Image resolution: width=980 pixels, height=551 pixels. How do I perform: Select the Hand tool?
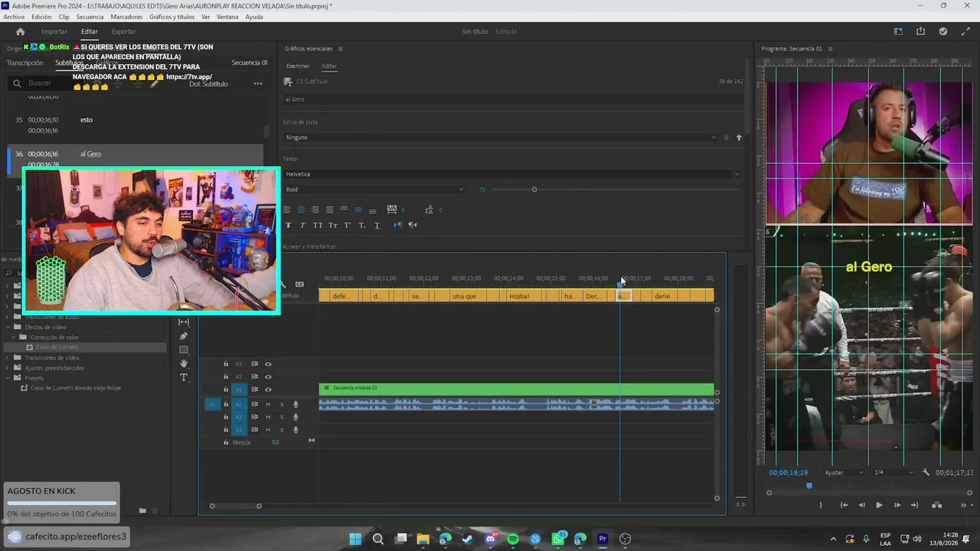point(184,364)
